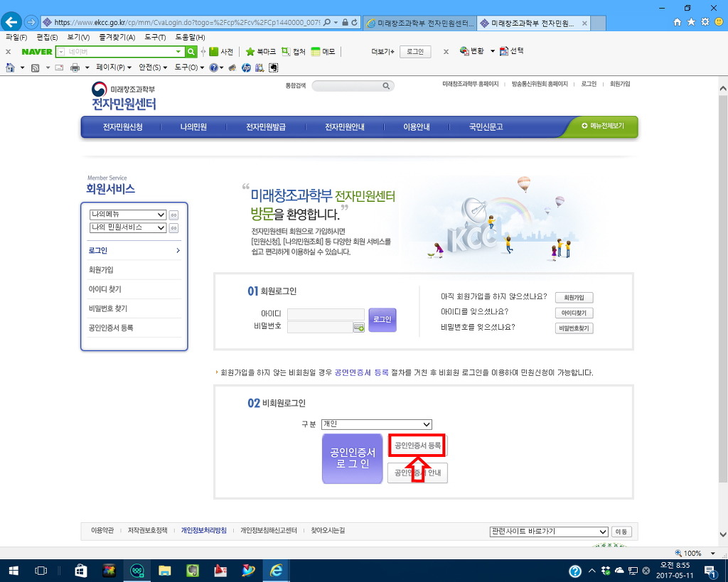Switch to the first 미래창조과학부 전자민원센터 tab
728x582 pixels.
coord(419,23)
